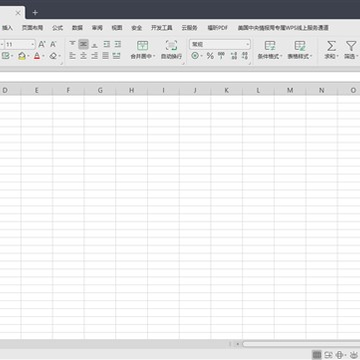Open Table Styles

tap(300, 49)
